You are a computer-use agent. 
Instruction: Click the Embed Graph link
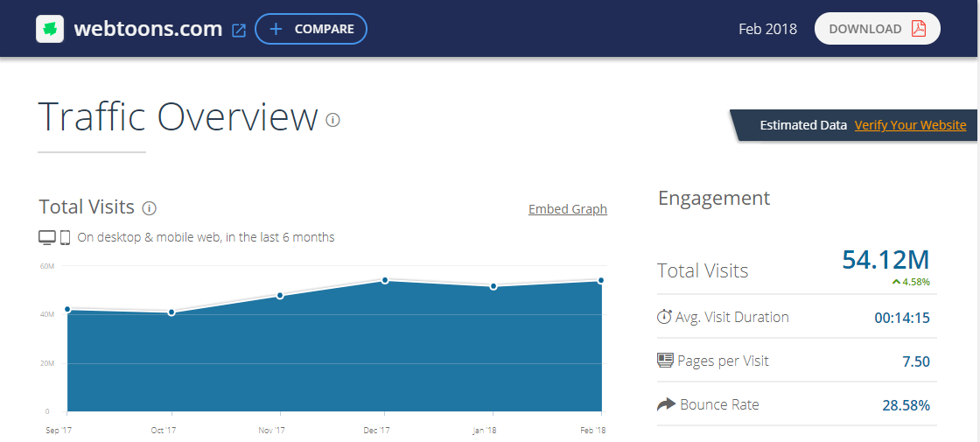[567, 209]
